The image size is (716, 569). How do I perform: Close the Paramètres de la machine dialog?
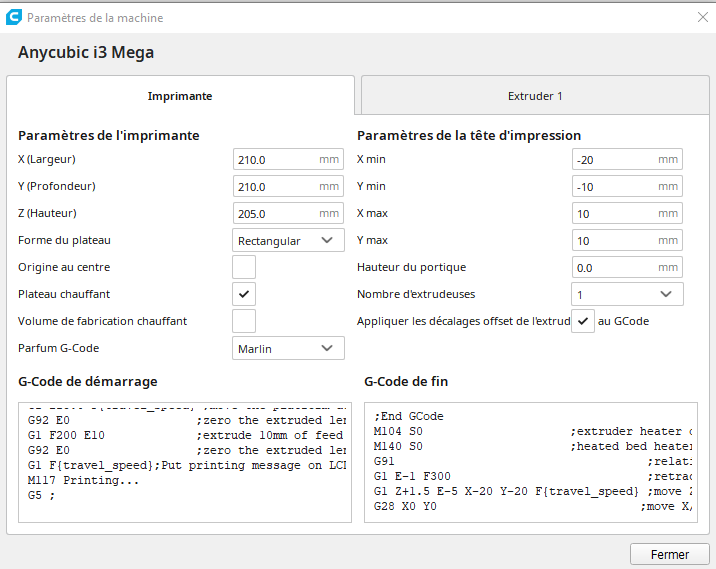click(x=703, y=17)
